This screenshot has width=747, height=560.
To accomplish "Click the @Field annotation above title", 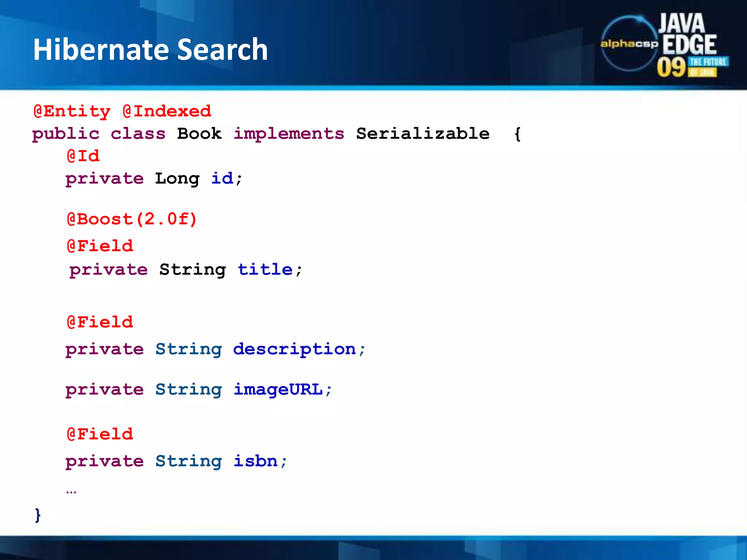I will pos(100,246).
